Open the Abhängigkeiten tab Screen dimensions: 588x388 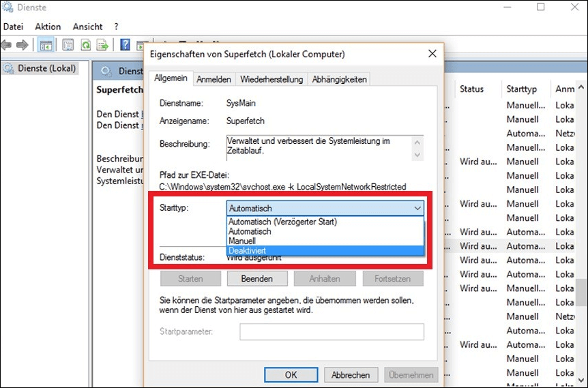tap(339, 79)
